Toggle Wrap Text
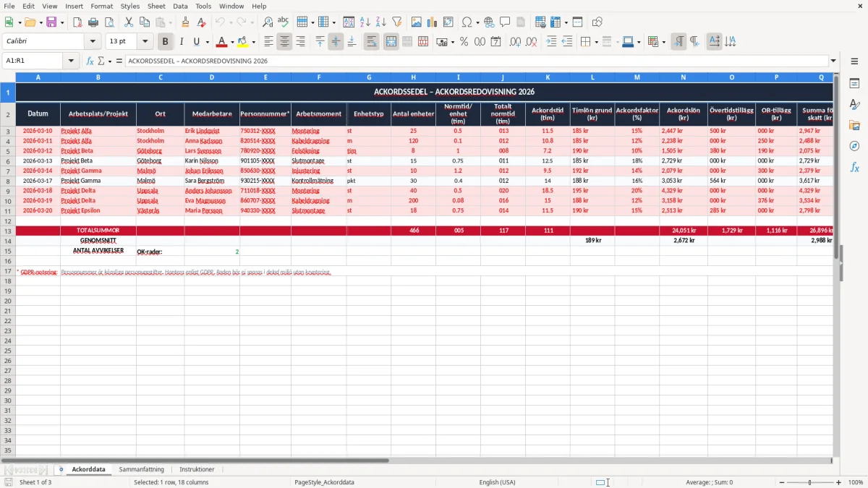This screenshot has height=488, width=868. [x=371, y=42]
